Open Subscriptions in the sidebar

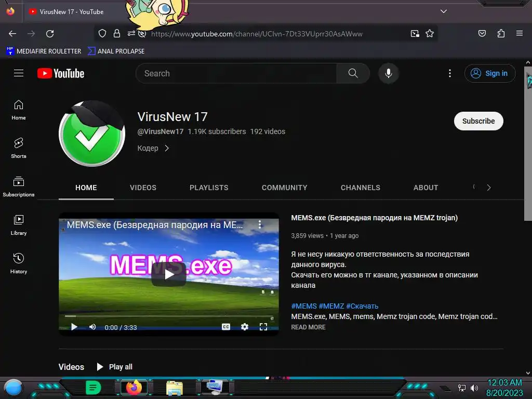coord(19,187)
